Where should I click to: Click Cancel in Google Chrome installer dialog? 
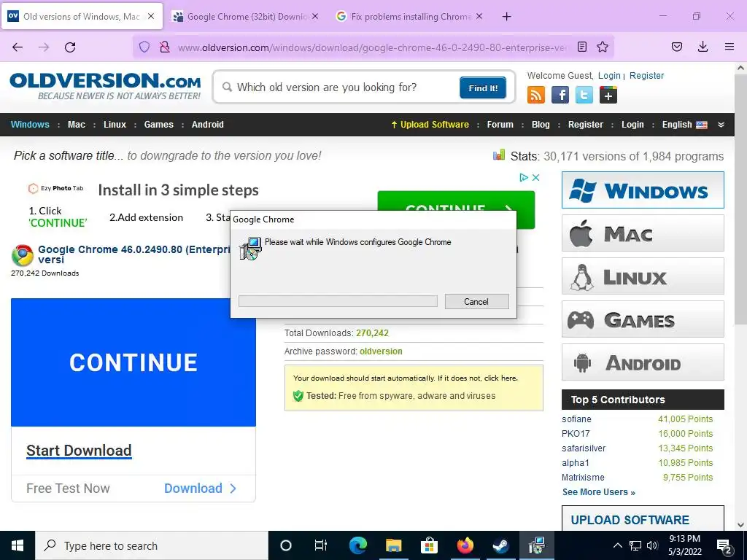click(x=476, y=301)
